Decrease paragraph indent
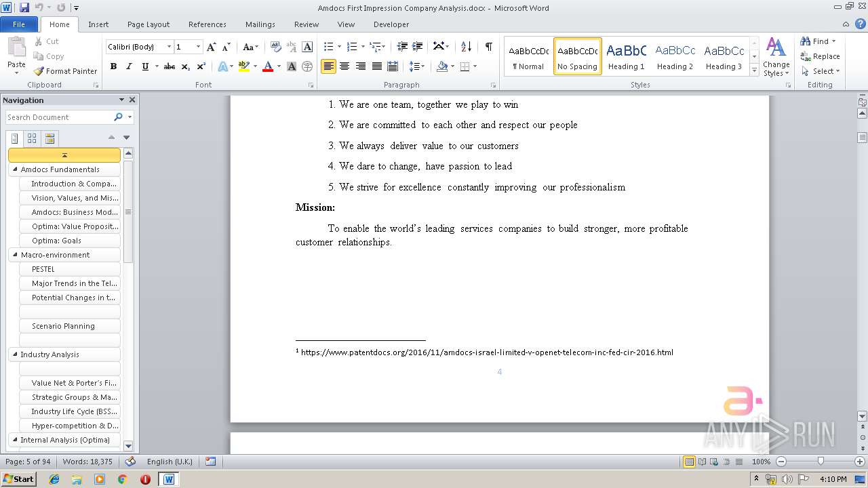This screenshot has width=868, height=488. tap(402, 47)
